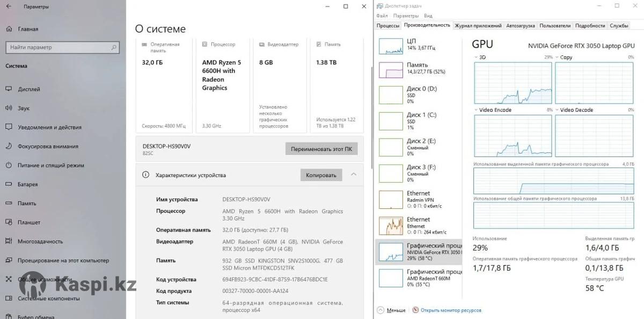Viewport: 644px width, 319px height.
Task: Open the Copy graph engine dropdown
Action: coord(557,57)
